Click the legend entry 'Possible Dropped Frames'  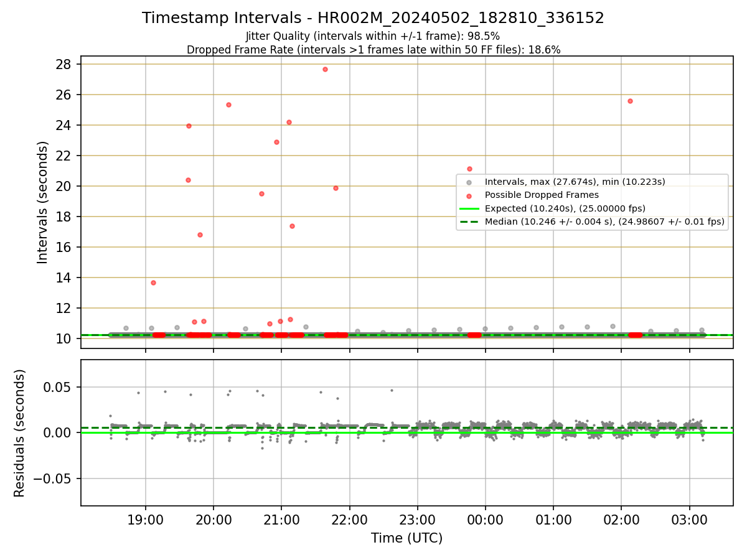pos(542,195)
